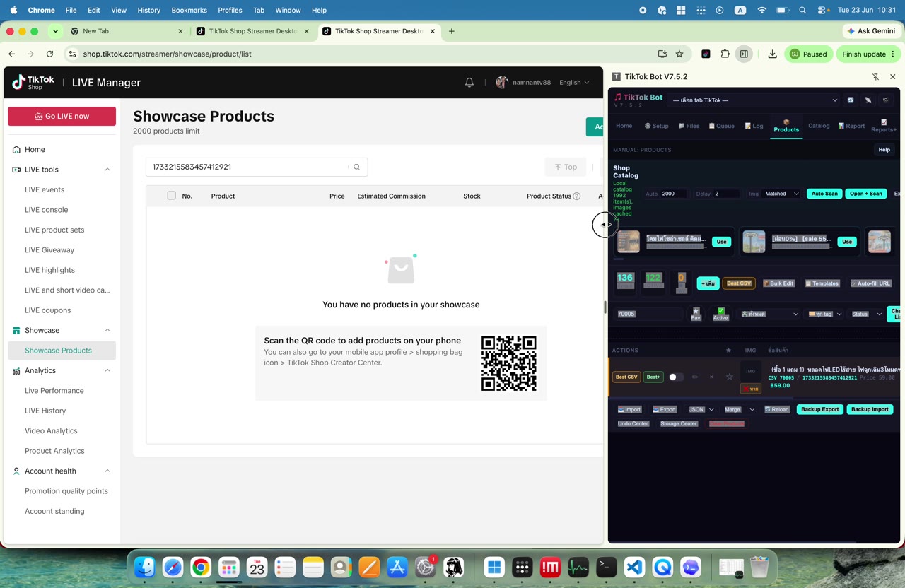Go back to the previous page
This screenshot has width=905, height=588.
12,54
